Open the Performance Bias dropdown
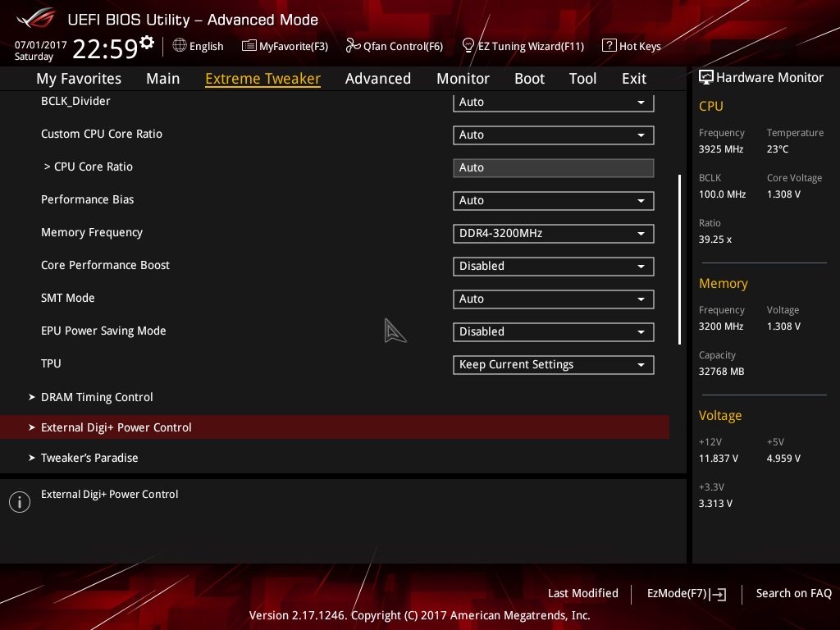840x630 pixels. point(554,200)
